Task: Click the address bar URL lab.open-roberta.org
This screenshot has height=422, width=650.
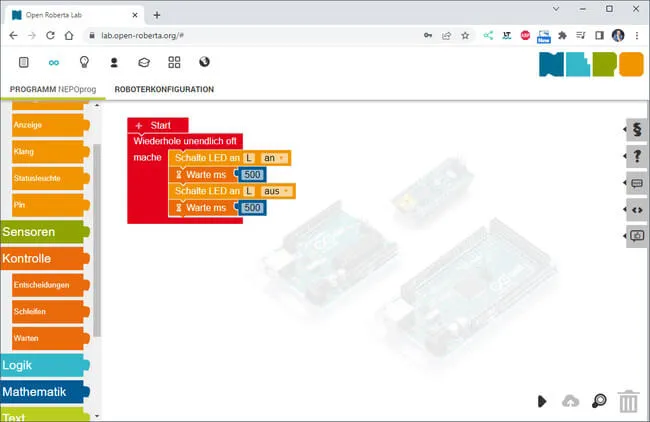Action: coord(142,36)
